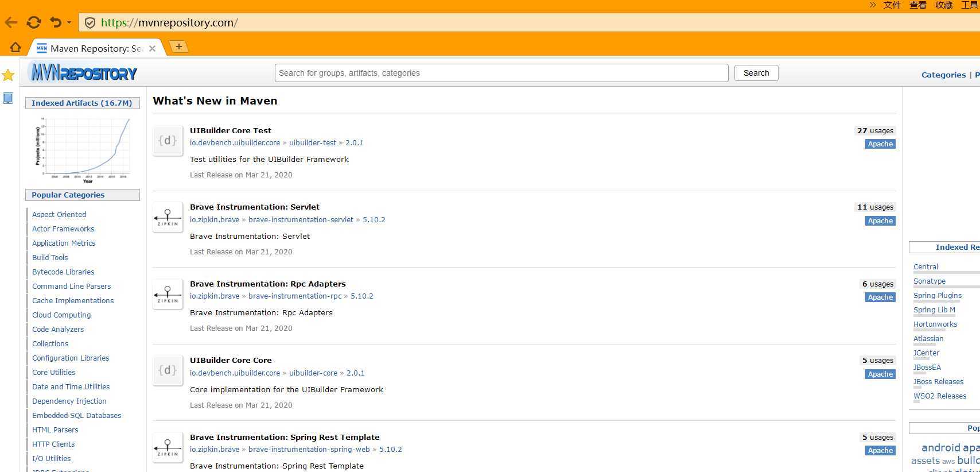Open the Code Analyzers category
980x472 pixels.
(58, 330)
